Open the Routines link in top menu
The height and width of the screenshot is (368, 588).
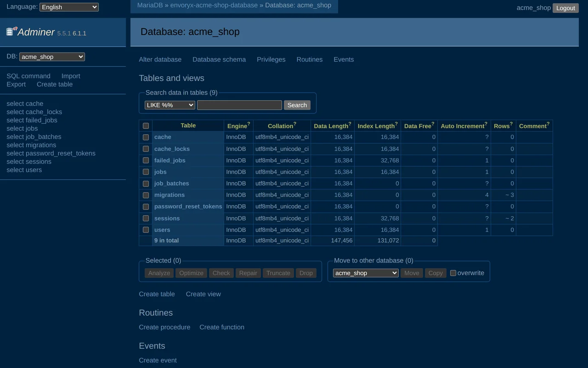tap(310, 59)
